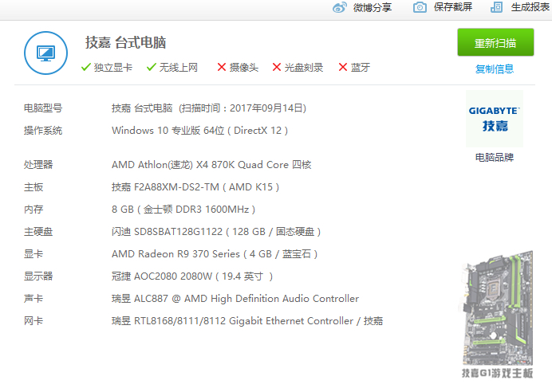The image size is (552, 392).
Task: Click 技嘉 F2A88XM-DS2-TM motherboard value
Action: coord(195,187)
